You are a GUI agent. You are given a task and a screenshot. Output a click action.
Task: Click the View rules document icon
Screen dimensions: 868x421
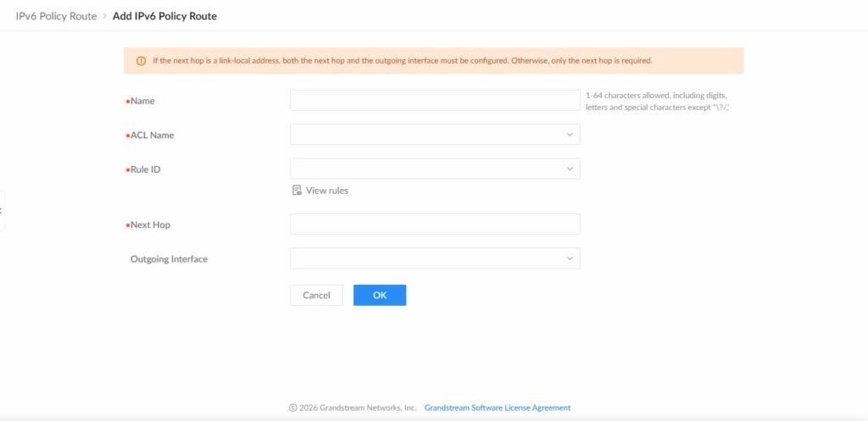click(297, 191)
